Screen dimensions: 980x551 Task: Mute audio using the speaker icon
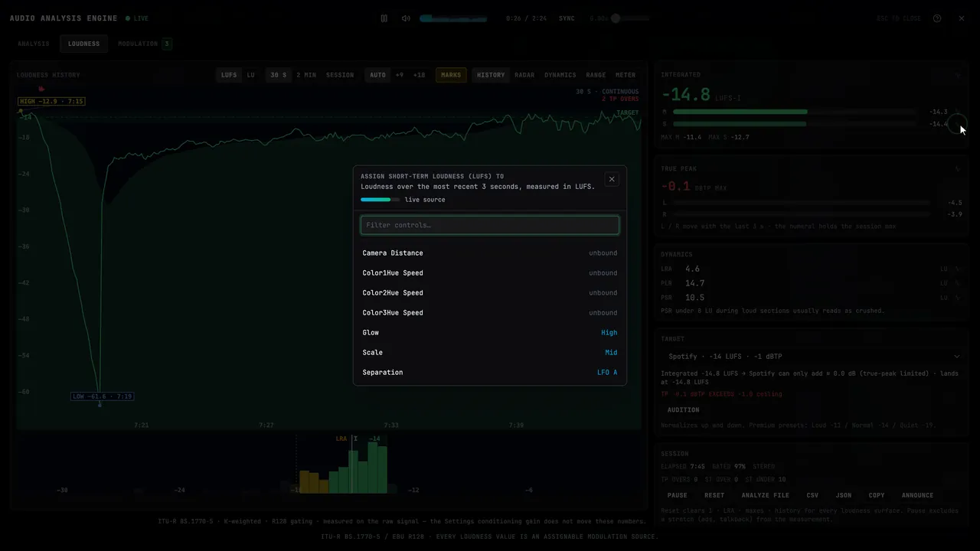click(x=406, y=18)
